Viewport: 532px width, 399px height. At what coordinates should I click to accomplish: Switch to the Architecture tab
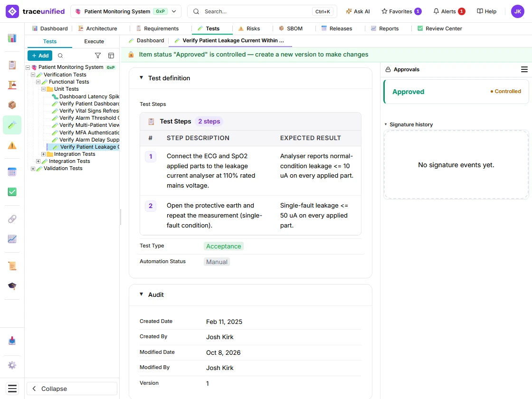(x=98, y=28)
